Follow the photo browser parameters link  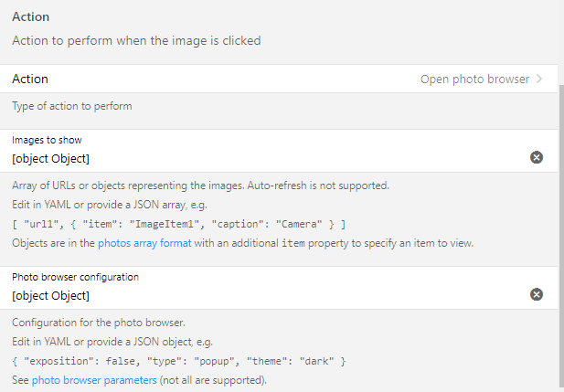point(94,380)
